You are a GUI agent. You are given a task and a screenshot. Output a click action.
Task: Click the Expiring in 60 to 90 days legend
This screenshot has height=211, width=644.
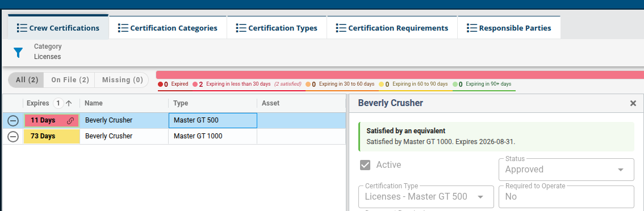(413, 84)
